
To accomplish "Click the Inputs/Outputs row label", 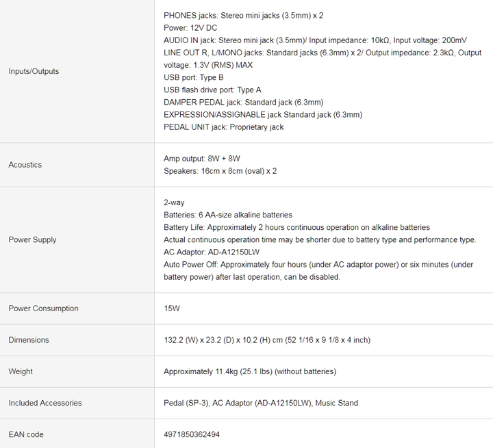I will point(34,71).
